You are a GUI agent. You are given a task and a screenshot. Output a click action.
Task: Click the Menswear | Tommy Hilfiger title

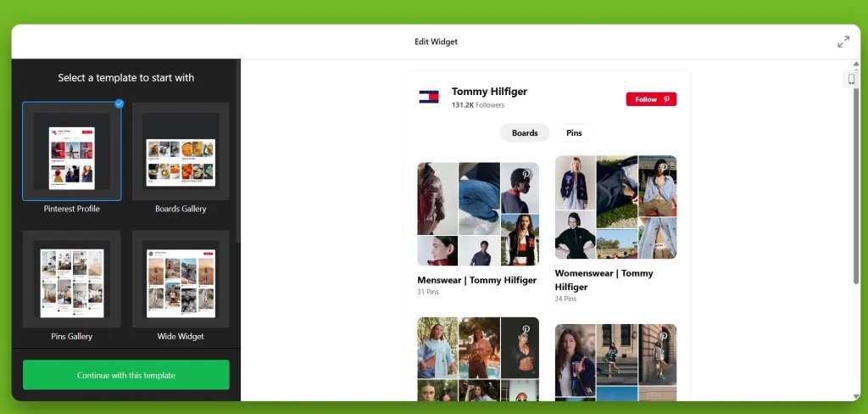coord(477,281)
